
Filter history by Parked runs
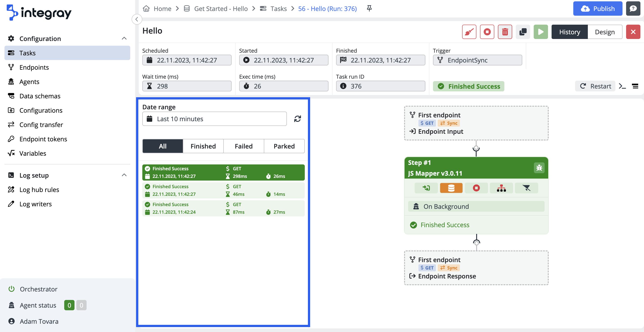(x=284, y=146)
